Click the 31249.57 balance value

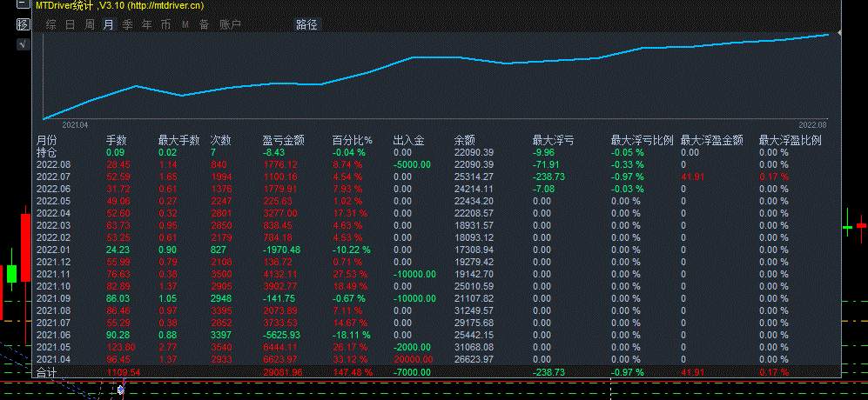[474, 310]
